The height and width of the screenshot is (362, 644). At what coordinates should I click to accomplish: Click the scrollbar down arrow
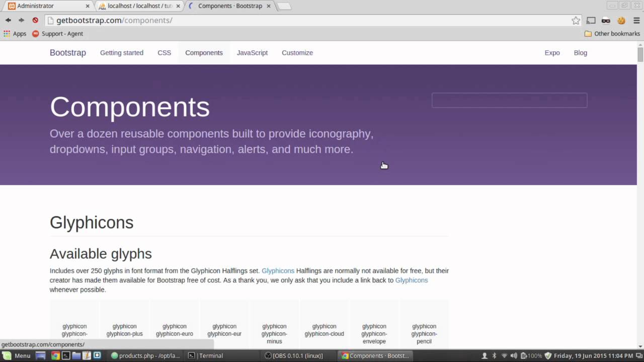[640, 346]
